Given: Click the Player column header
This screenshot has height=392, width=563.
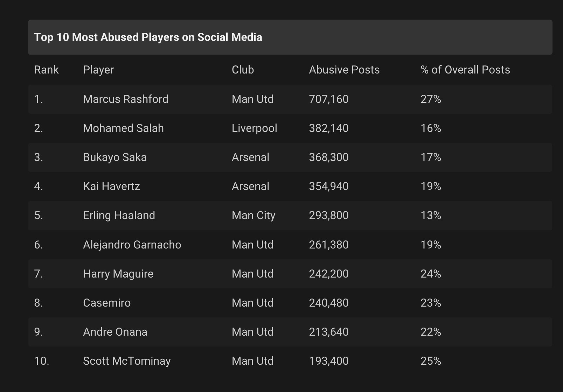Looking at the screenshot, I should (x=98, y=70).
